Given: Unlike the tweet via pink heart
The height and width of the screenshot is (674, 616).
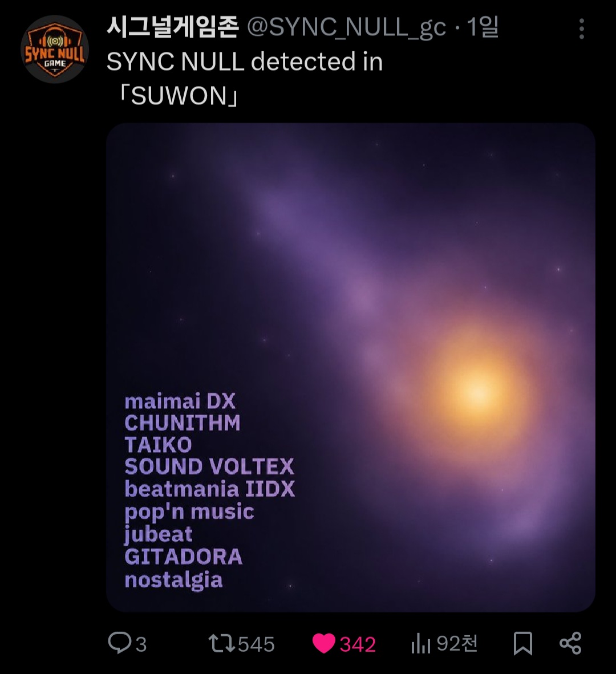Looking at the screenshot, I should pos(323,643).
